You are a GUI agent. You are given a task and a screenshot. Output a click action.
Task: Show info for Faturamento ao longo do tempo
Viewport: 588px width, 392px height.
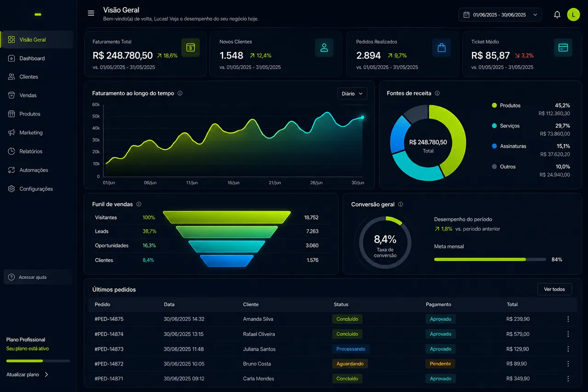(x=180, y=93)
